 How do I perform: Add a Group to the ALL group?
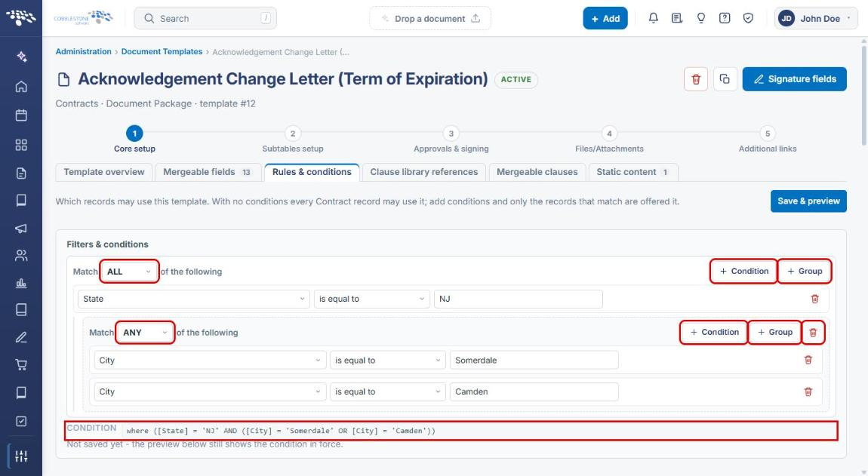[805, 272]
